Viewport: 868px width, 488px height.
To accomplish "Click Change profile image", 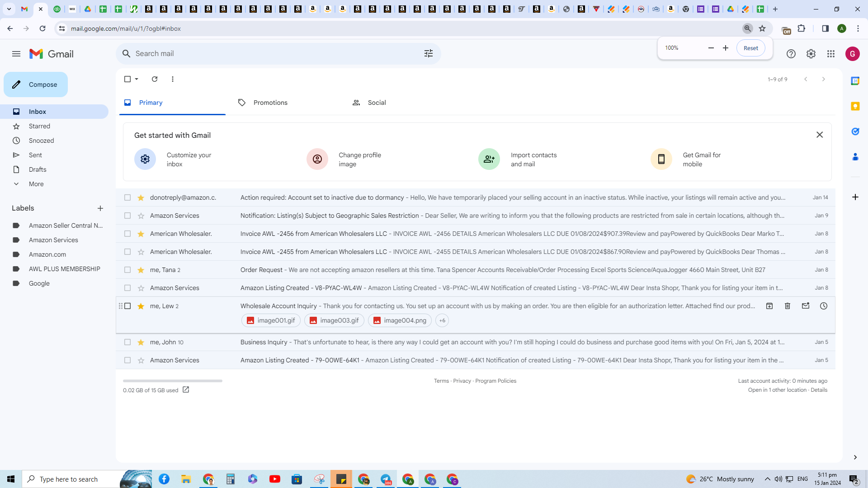I will pos(344,159).
